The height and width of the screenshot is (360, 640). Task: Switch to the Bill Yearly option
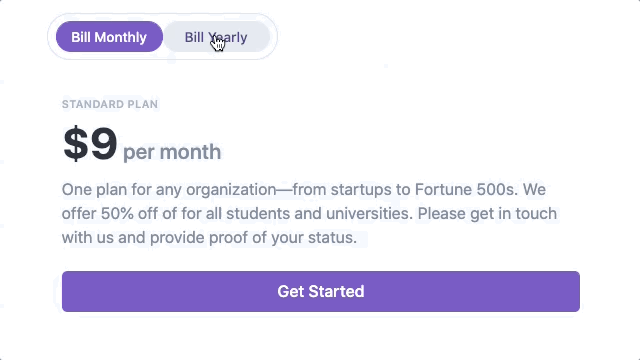tap(216, 37)
